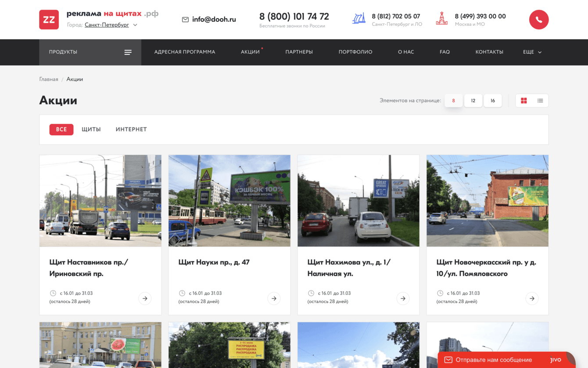Switch to grid view layout
The height and width of the screenshot is (368, 588).
point(523,101)
